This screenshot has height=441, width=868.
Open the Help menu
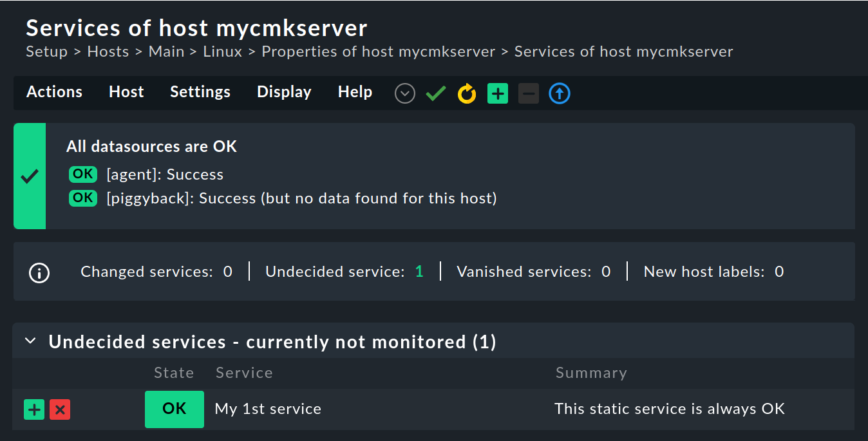tap(355, 92)
